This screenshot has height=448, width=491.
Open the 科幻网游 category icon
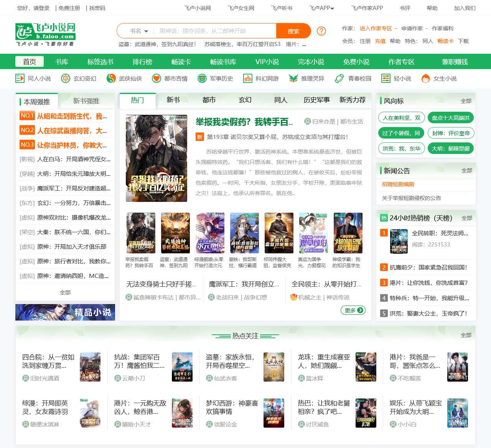[247, 78]
